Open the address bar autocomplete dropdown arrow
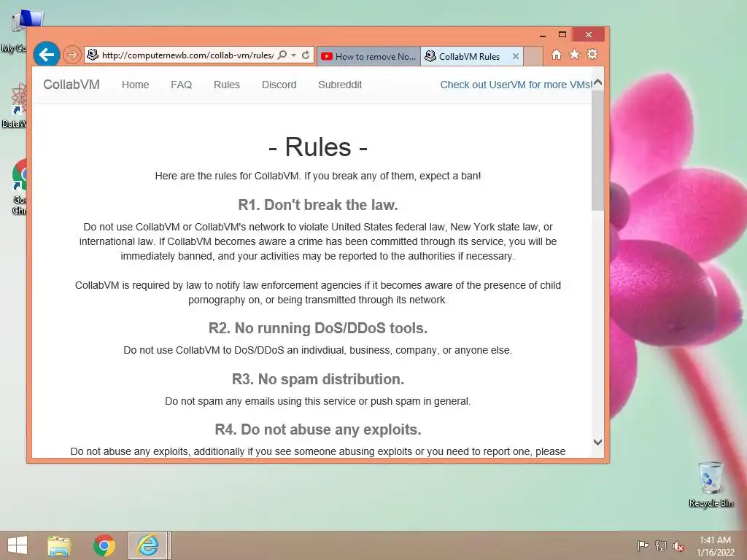Screen dimensions: 747x560 point(293,55)
